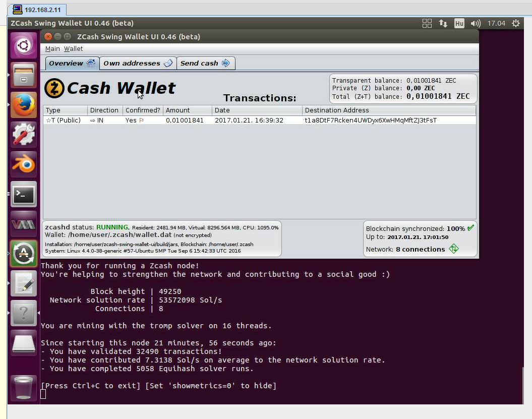Image resolution: width=532 pixels, height=419 pixels.
Task: Click the network connections arrows icon
Action: click(454, 249)
